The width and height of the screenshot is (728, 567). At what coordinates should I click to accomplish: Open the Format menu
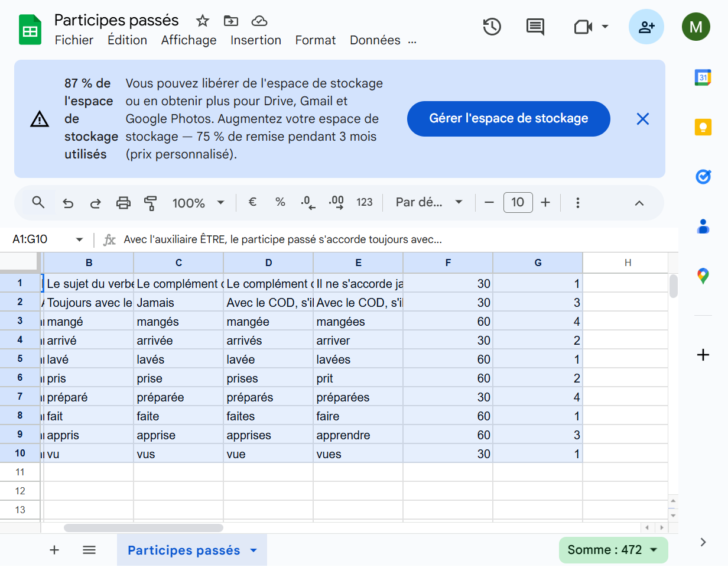pos(316,40)
